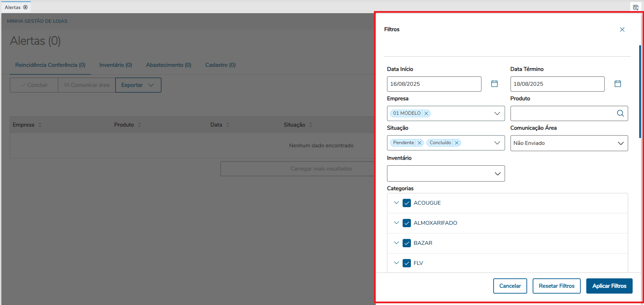
Task: Uncheck the ALMOXARIFADO category checkbox
Action: (x=407, y=223)
